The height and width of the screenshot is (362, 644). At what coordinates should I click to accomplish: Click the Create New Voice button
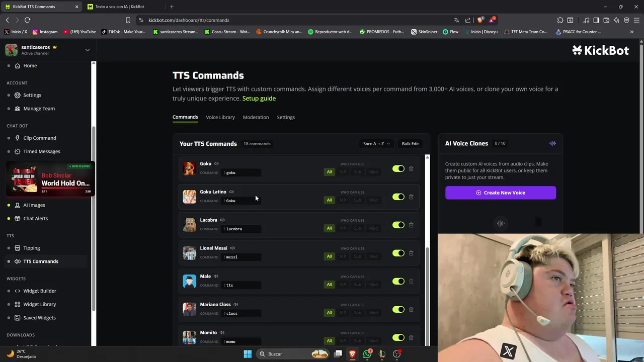pyautogui.click(x=501, y=193)
